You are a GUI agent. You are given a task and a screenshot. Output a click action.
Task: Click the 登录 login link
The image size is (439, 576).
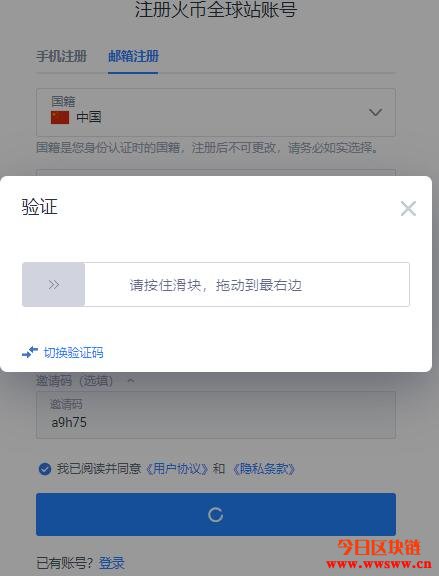coord(112,563)
